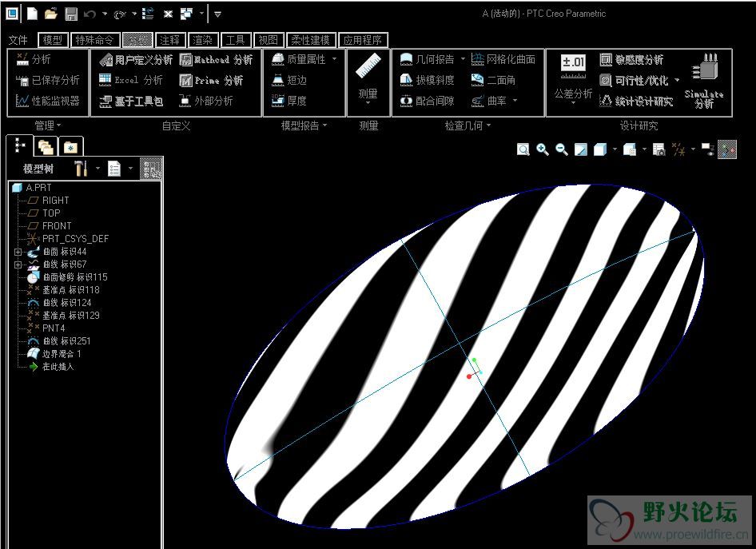Open Statistical Design Study (统计设计研究)
Screen dimensions: 756x549
click(x=636, y=101)
